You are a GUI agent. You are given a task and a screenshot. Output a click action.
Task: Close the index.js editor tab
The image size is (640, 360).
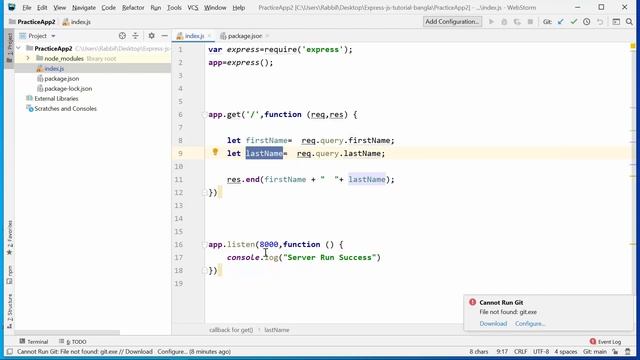pyautogui.click(x=209, y=36)
